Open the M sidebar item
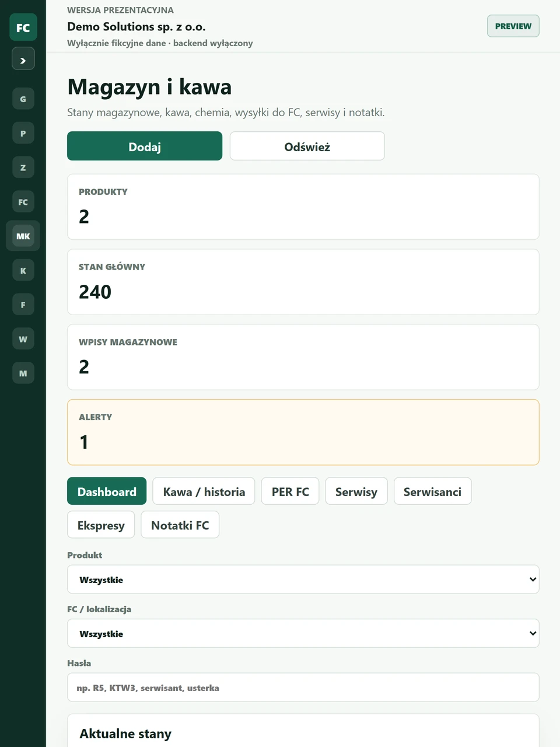Image resolution: width=560 pixels, height=747 pixels. (x=23, y=373)
